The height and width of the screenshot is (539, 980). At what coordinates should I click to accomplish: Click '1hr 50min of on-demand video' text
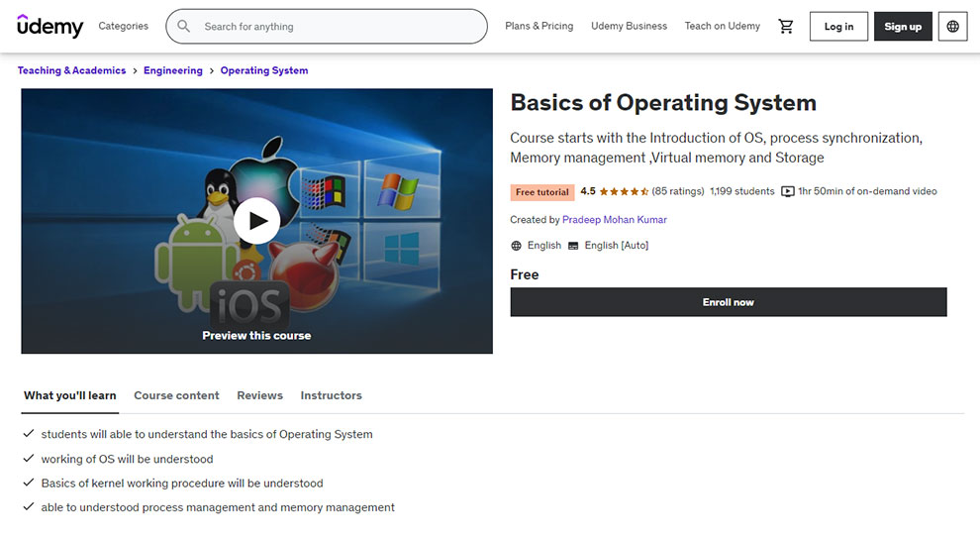[x=867, y=191]
